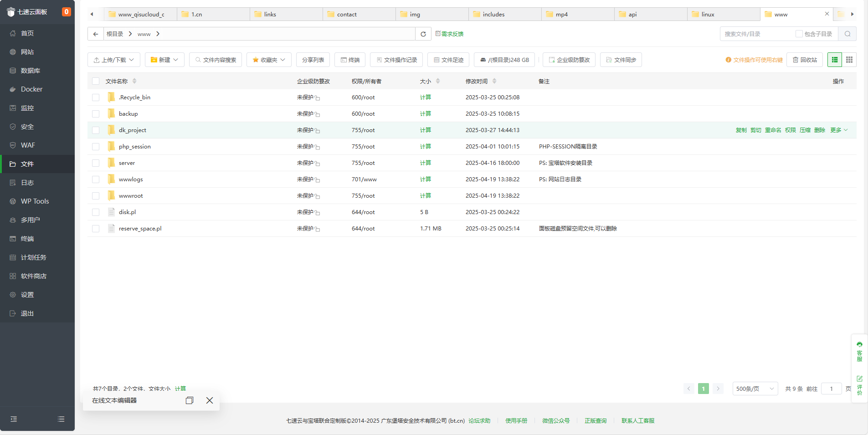Click 删除 on the dk_project row
The height and width of the screenshot is (435, 868).
point(820,130)
